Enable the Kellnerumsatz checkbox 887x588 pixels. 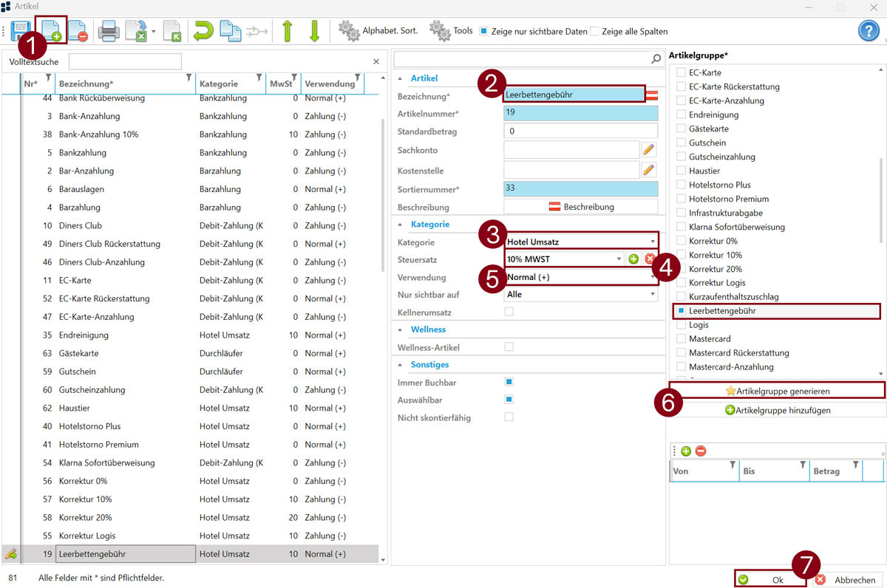[509, 312]
